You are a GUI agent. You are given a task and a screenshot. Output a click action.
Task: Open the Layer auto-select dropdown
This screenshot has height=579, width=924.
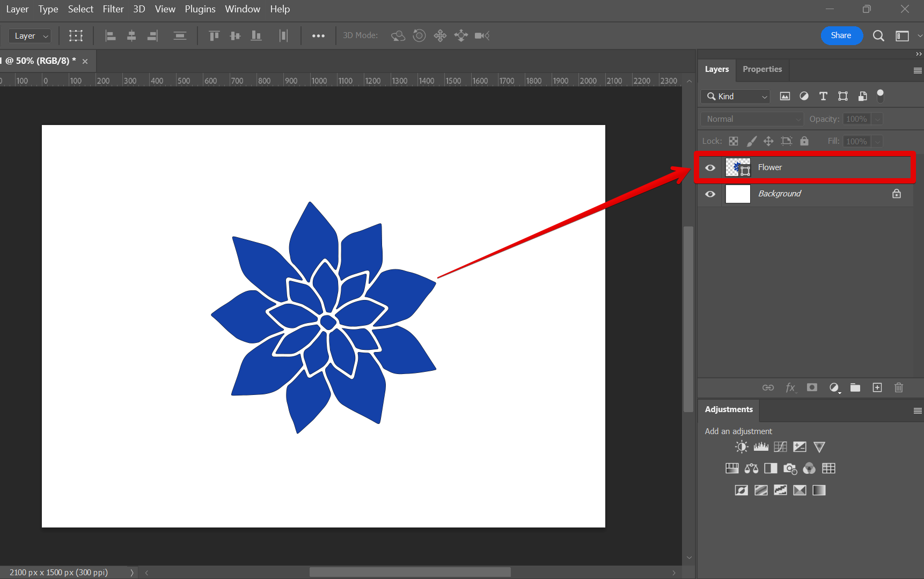click(x=30, y=36)
